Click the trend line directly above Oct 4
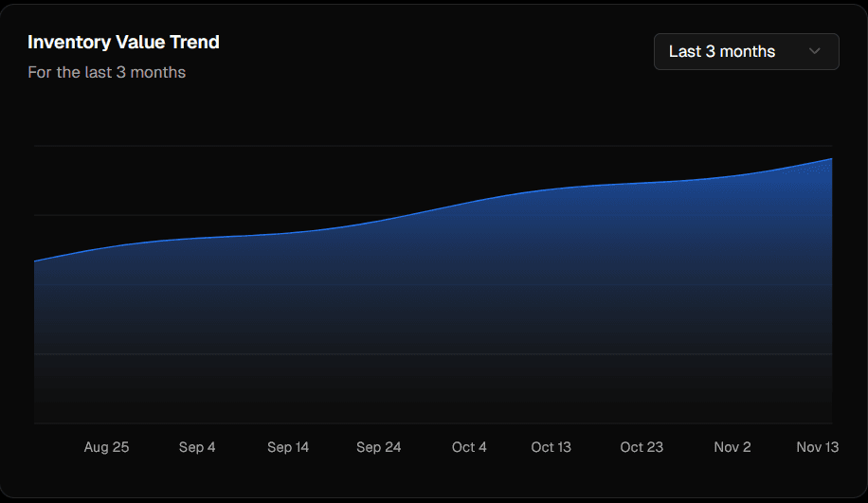The height and width of the screenshot is (503, 868). (469, 202)
